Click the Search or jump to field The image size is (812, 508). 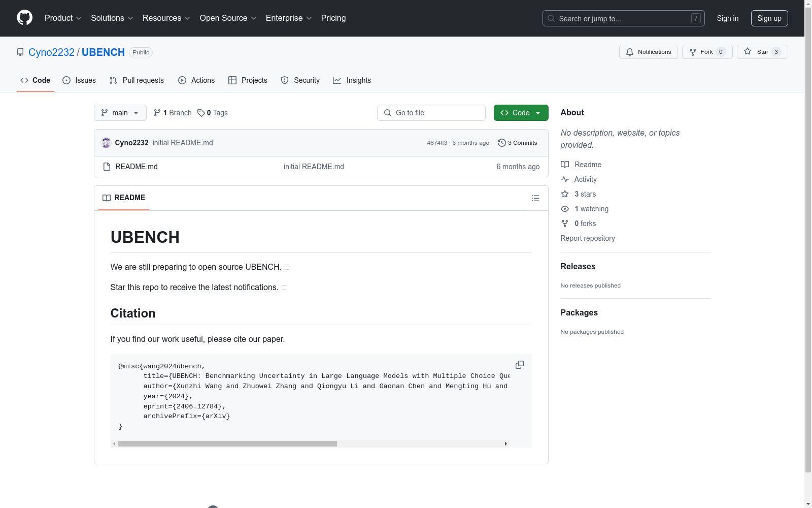pos(624,18)
